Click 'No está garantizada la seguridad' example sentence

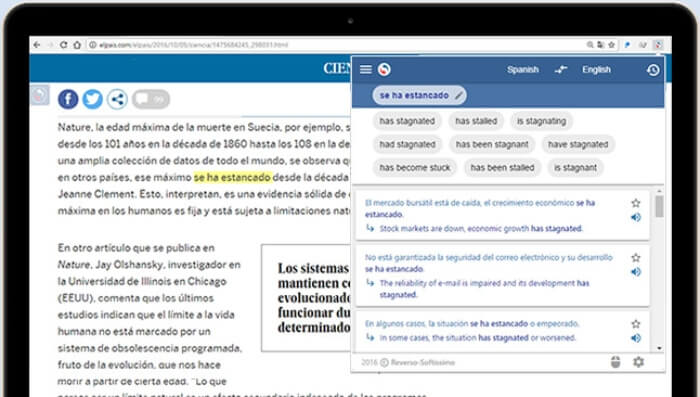[x=489, y=263]
